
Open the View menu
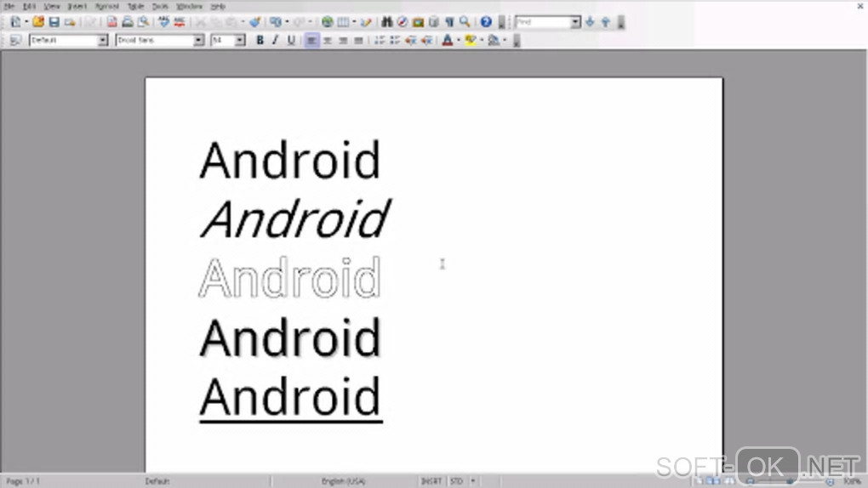(51, 7)
